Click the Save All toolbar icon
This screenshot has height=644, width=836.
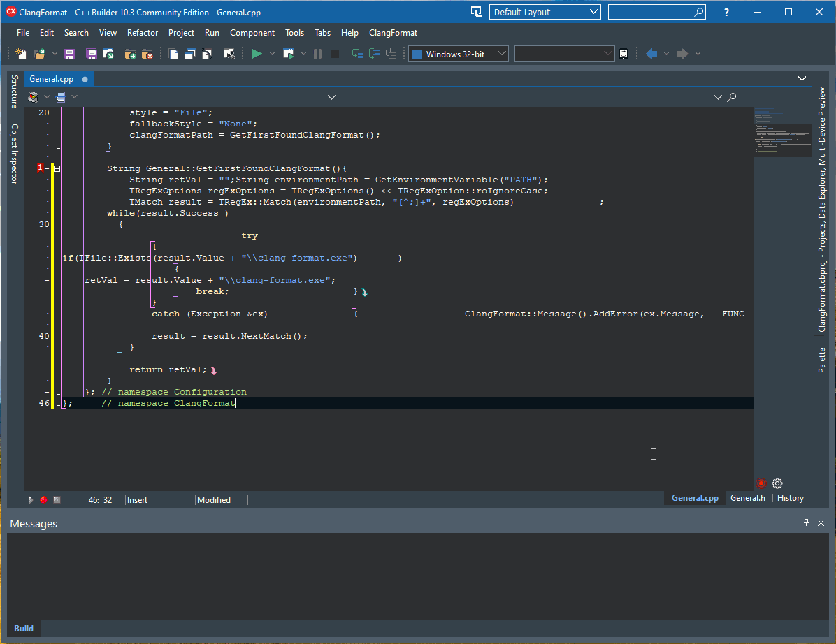[92, 54]
